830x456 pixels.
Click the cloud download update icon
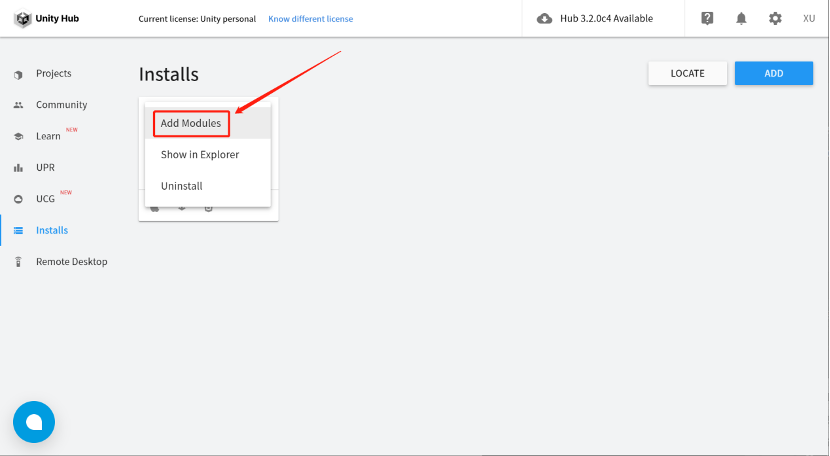point(545,18)
